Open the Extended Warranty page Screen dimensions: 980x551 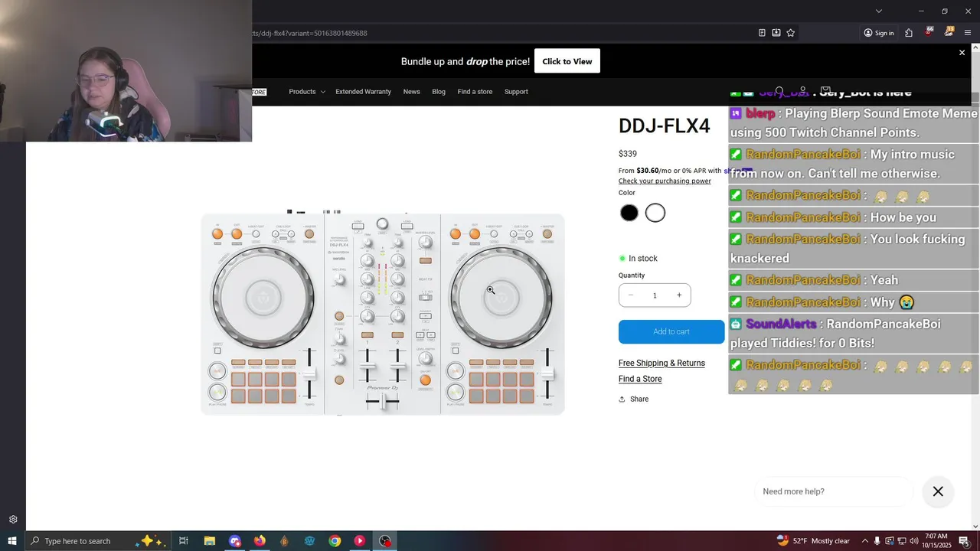pos(363,92)
